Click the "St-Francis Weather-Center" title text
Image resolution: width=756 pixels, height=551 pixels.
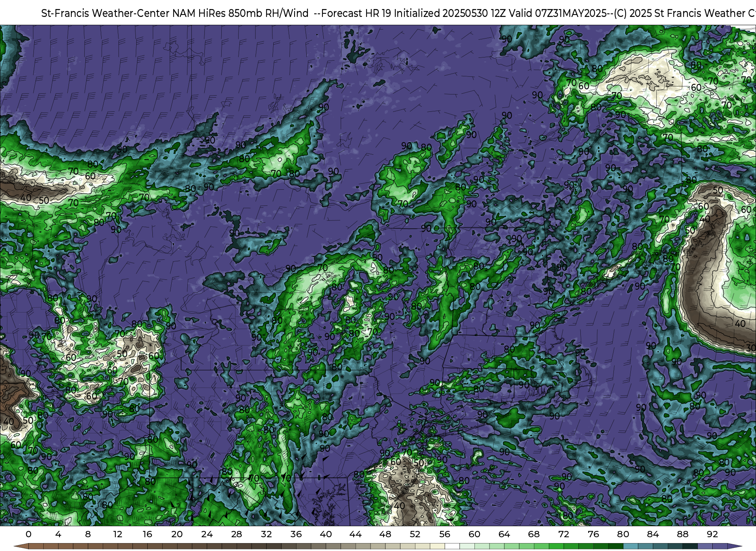(x=106, y=13)
